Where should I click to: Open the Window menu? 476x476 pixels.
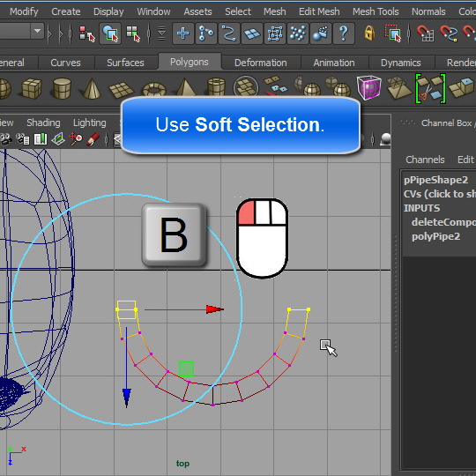pos(153,11)
